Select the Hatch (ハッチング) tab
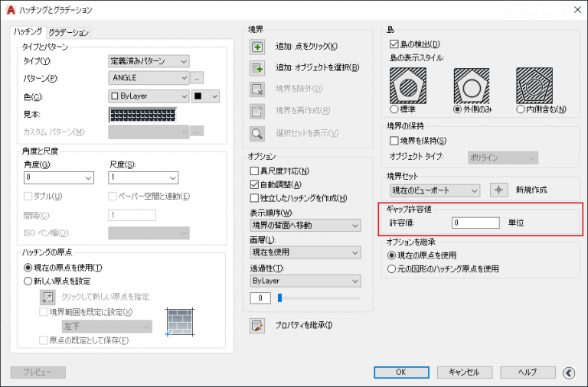This screenshot has height=387, width=588. (x=28, y=31)
